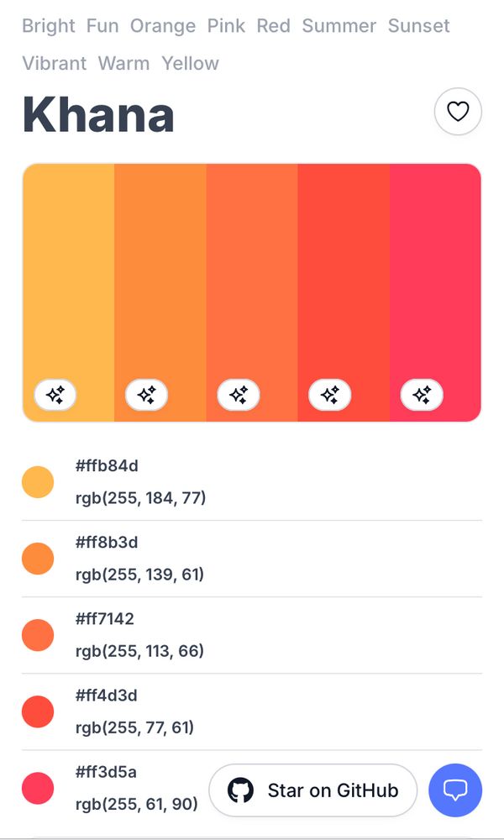Select the #ffb84d round color swatch
Image resolution: width=504 pixels, height=840 pixels.
coord(38,482)
